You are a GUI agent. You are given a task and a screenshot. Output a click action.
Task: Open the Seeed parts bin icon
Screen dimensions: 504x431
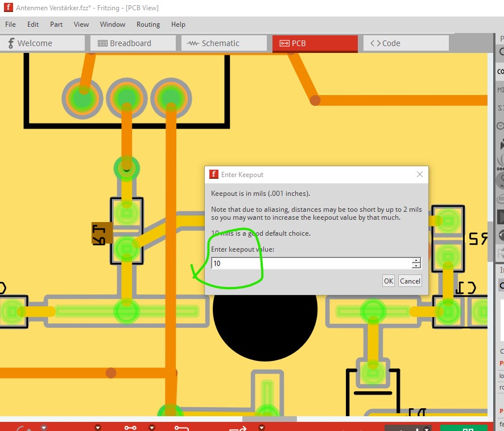(500, 162)
